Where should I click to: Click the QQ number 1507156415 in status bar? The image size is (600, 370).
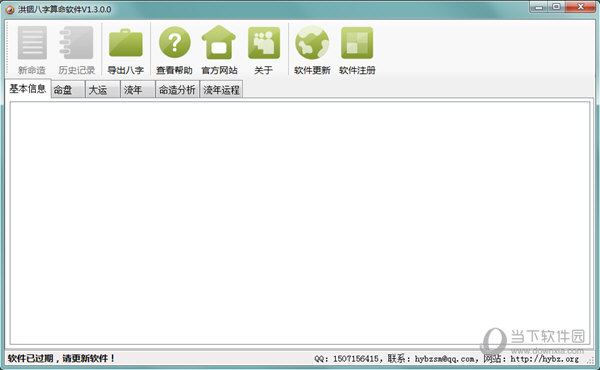(x=356, y=359)
